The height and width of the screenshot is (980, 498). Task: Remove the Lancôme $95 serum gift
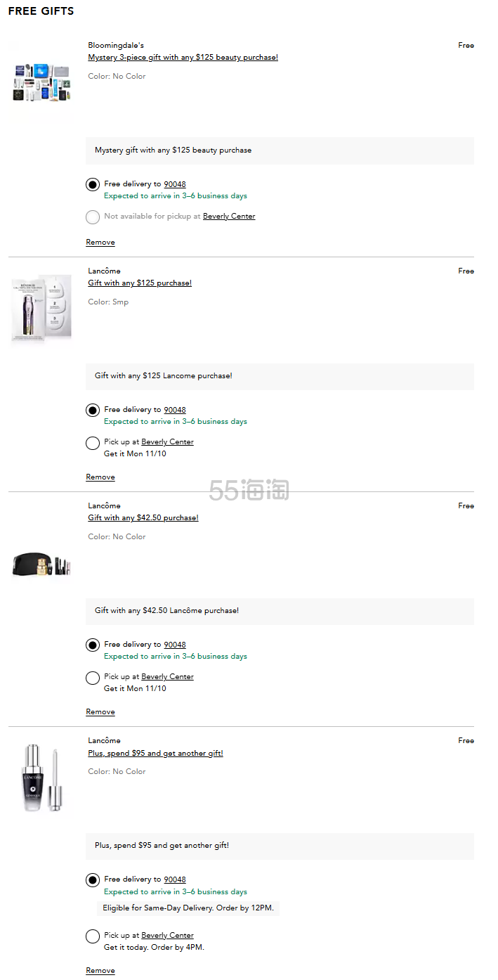100,971
